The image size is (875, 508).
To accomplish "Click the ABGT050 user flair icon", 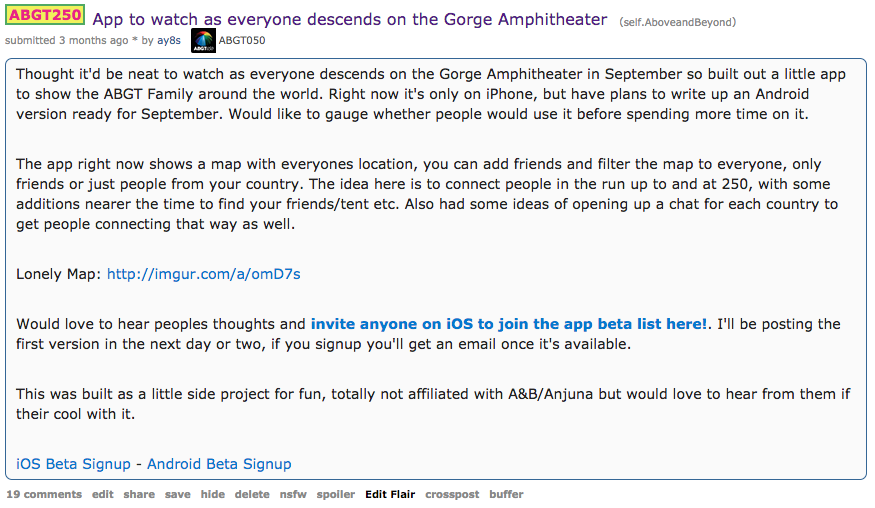I will 203,41.
